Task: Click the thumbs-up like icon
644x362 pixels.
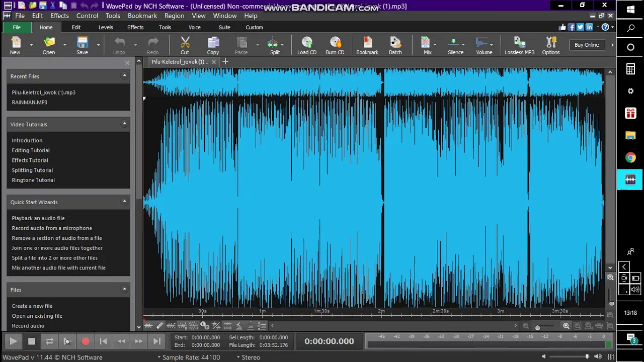Action: 563,27
